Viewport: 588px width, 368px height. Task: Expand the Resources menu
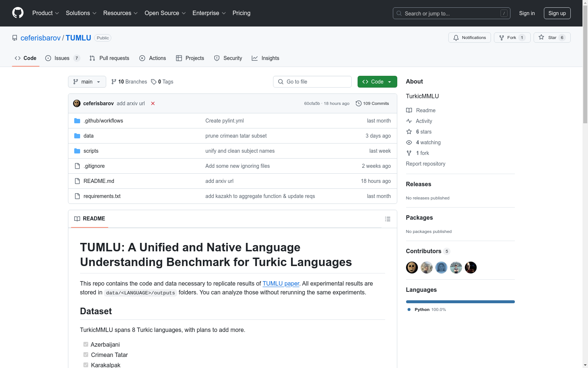tap(121, 13)
